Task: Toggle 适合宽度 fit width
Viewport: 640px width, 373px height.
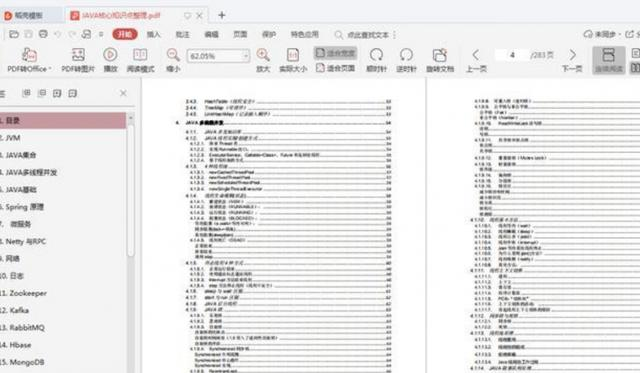Action: coord(336,53)
